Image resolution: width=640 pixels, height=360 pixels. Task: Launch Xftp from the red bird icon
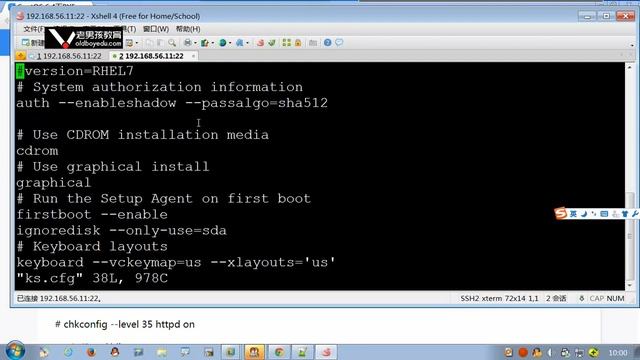click(x=260, y=42)
